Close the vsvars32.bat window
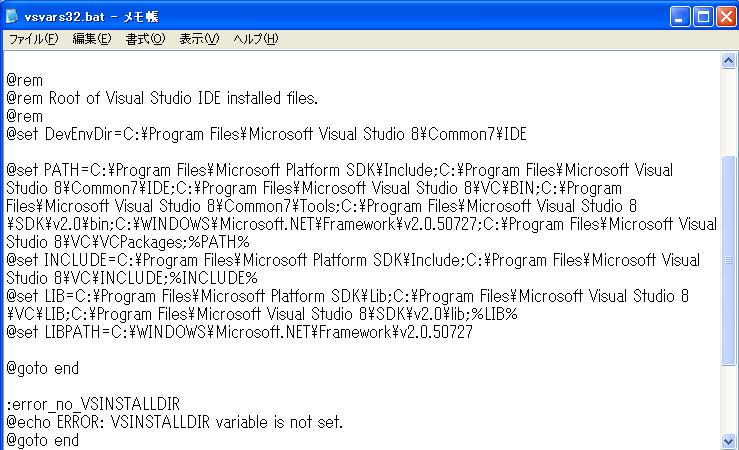 coord(726,17)
